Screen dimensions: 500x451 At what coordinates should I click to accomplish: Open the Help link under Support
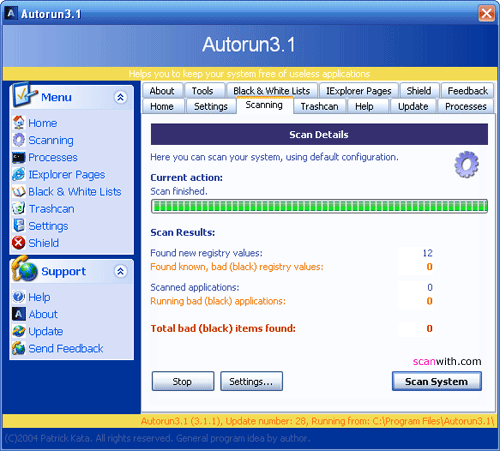39,297
